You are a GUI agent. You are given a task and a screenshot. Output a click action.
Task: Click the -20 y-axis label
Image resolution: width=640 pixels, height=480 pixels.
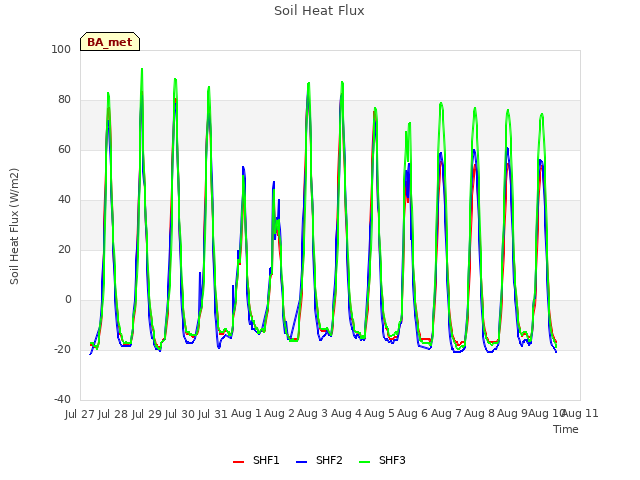[62, 349]
